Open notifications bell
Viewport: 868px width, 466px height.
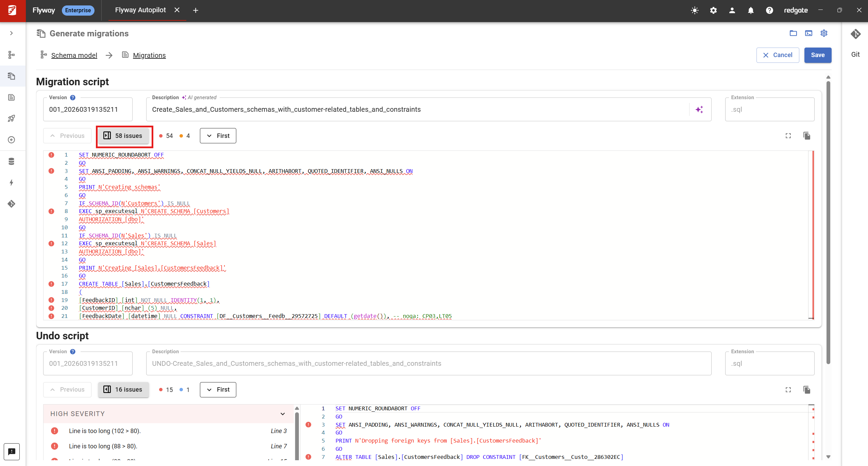click(751, 11)
